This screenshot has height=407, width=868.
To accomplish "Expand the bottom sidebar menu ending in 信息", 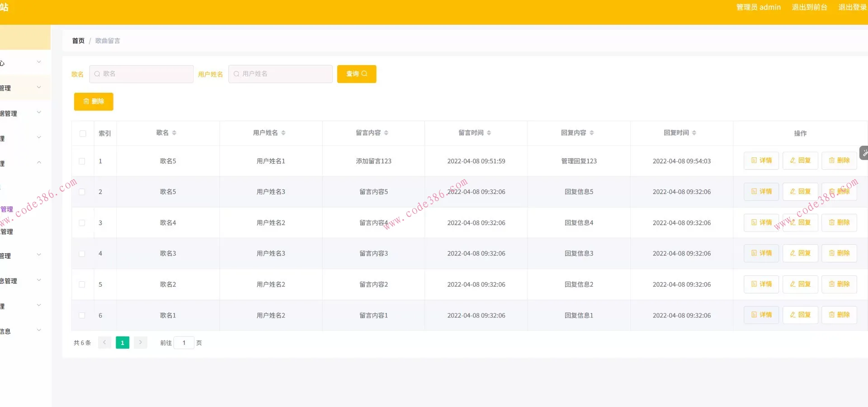I will point(39,331).
